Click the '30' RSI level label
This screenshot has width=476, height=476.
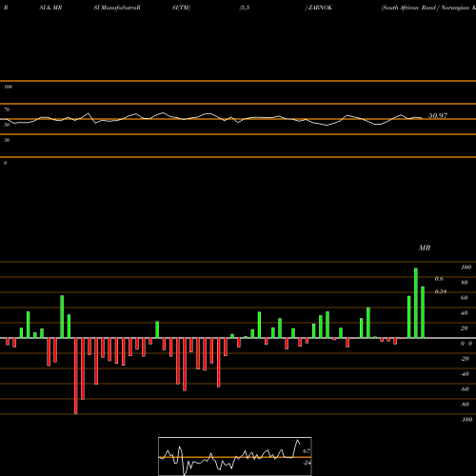7,140
